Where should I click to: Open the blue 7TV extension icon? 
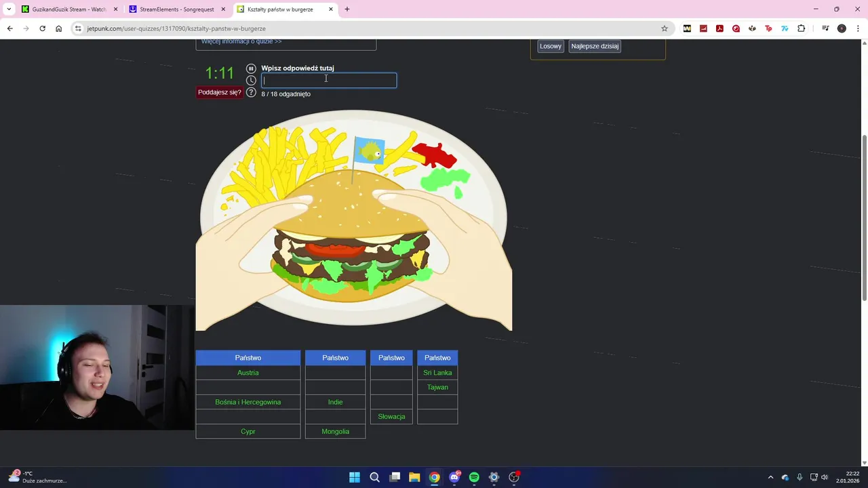coord(785,28)
